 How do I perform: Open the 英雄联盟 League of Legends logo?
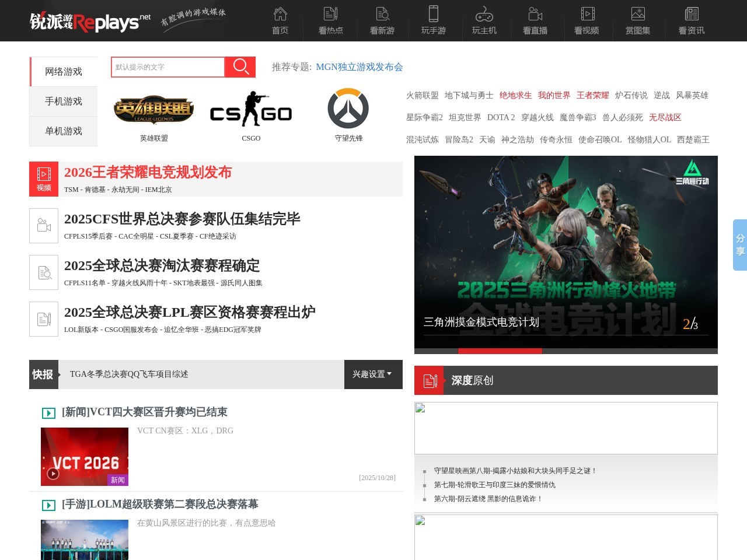tap(154, 110)
